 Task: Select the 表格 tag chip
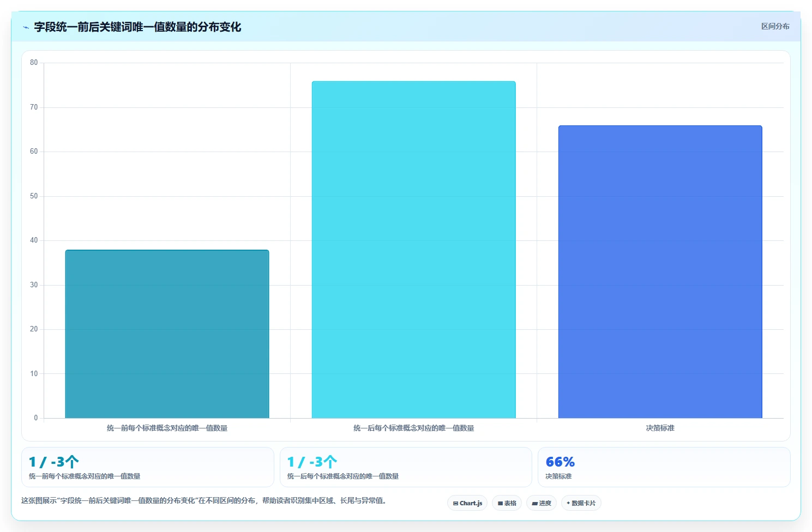507,503
